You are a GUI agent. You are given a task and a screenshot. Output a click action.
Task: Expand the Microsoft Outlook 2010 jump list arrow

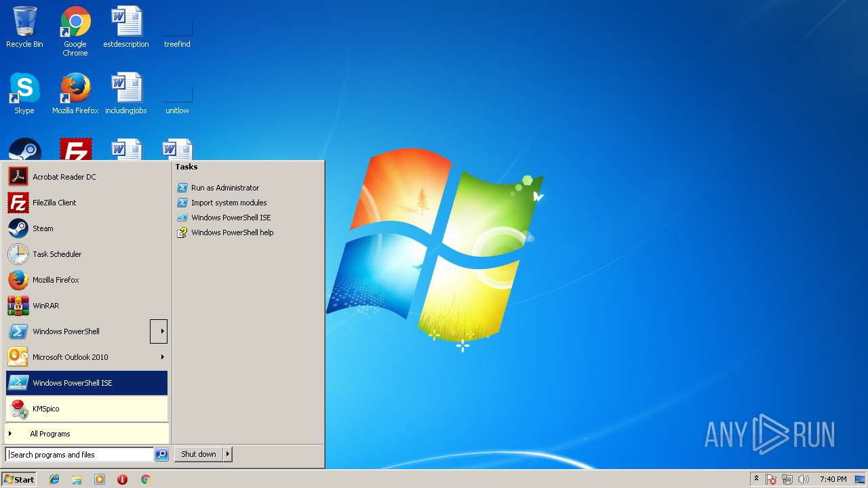162,357
